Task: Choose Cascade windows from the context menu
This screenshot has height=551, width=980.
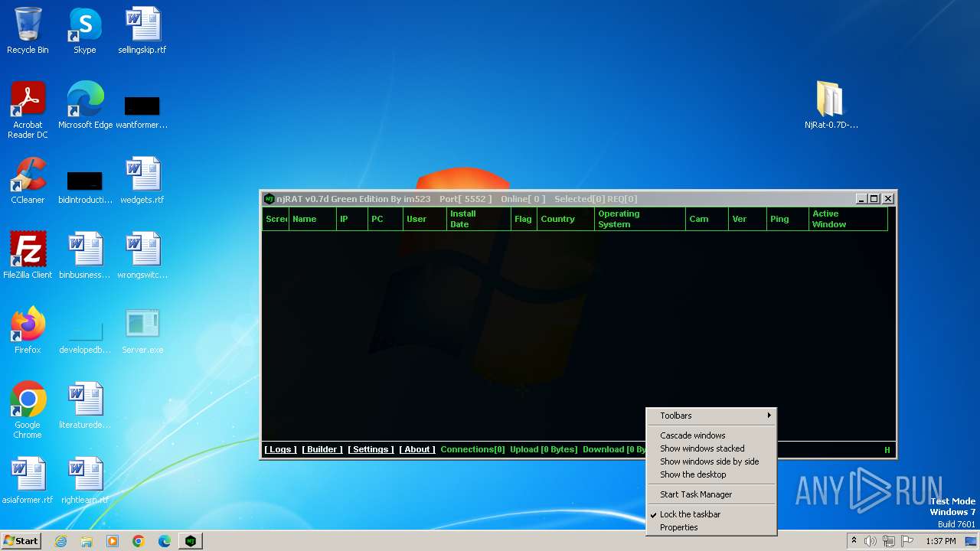Action: pyautogui.click(x=711, y=435)
